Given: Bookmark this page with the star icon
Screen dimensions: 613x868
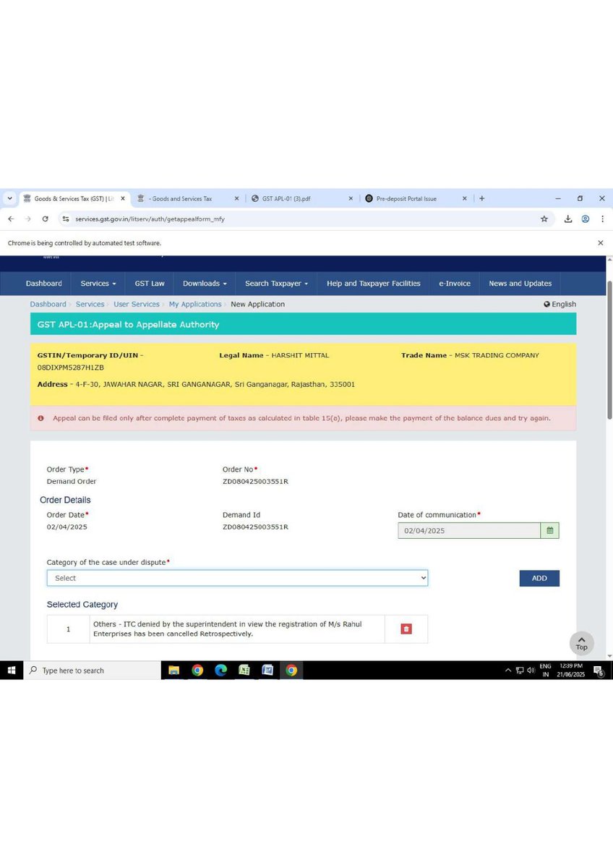Looking at the screenshot, I should pyautogui.click(x=544, y=218).
